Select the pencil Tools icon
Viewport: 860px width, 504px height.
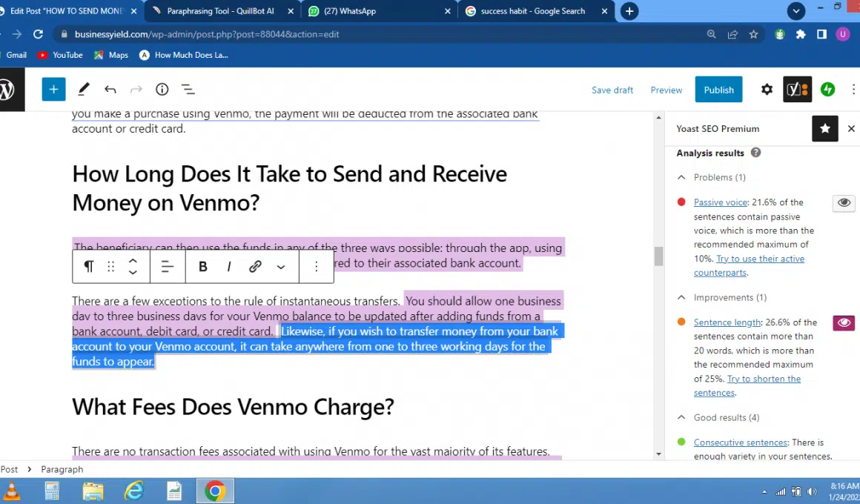[84, 90]
